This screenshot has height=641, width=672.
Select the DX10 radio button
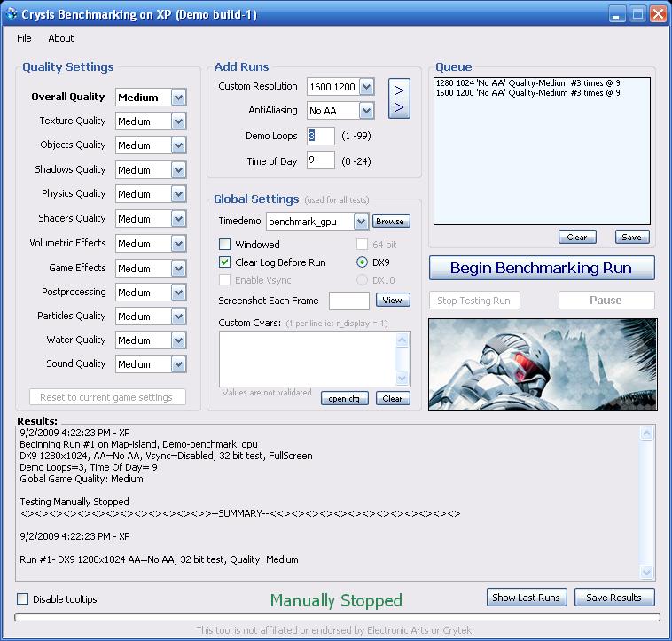[x=362, y=280]
